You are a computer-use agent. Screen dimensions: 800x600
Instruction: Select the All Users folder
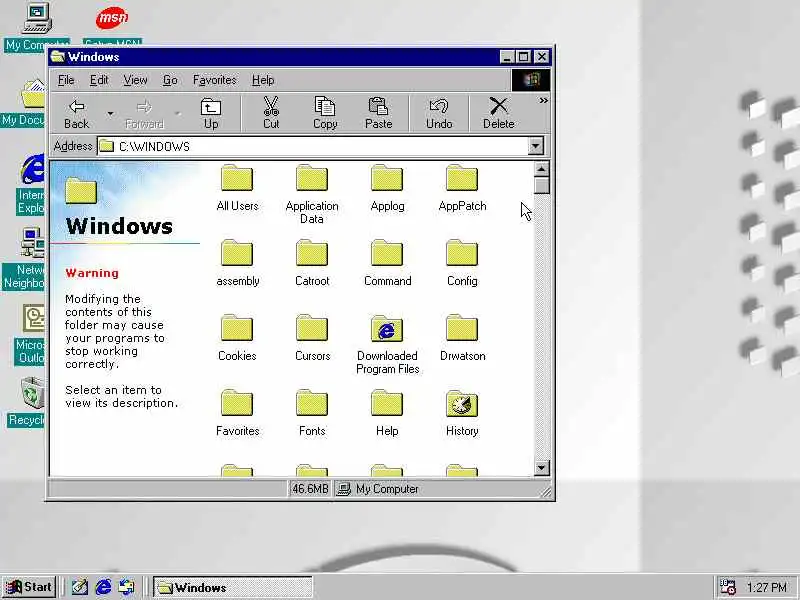click(x=237, y=188)
